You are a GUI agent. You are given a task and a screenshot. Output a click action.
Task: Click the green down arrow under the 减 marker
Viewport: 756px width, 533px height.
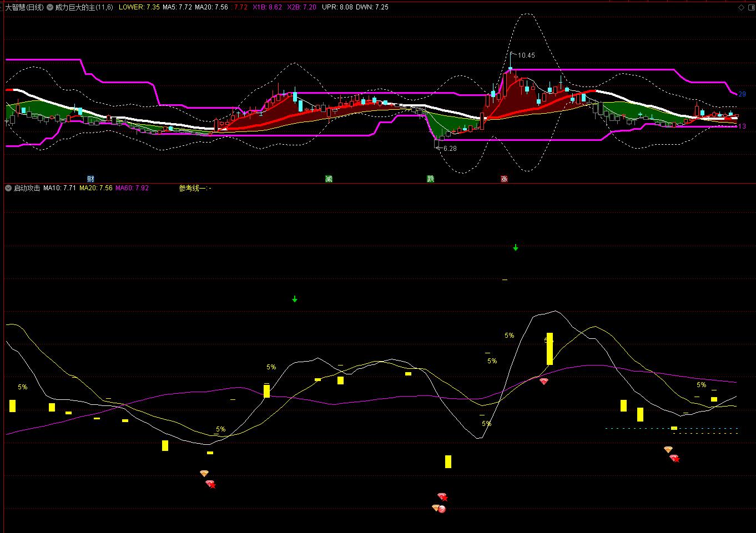295,299
